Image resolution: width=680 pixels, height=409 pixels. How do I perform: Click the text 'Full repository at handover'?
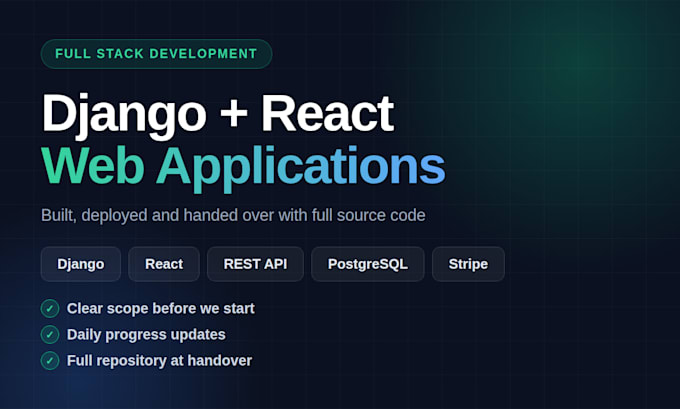159,361
